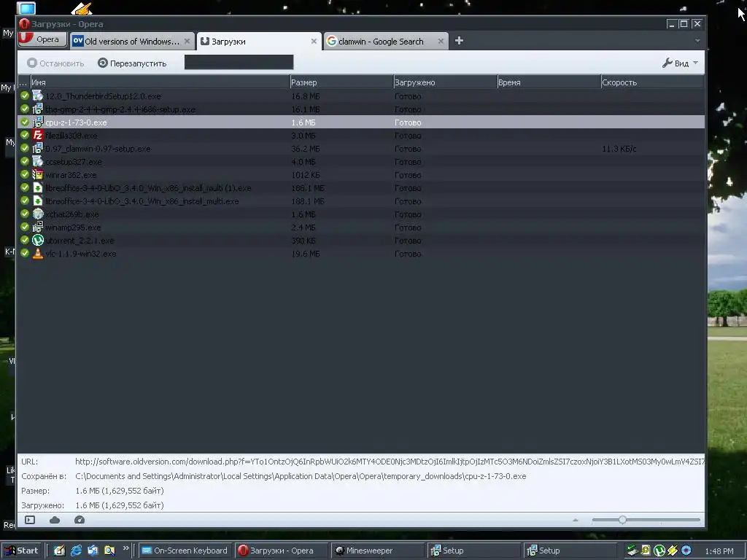Sort by the Размер column header
Image resolution: width=747 pixels, height=560 pixels.
click(341, 82)
